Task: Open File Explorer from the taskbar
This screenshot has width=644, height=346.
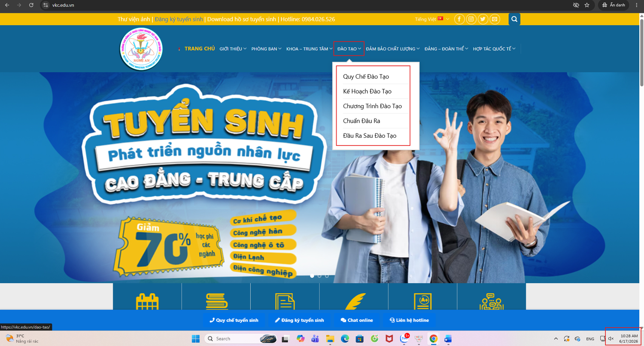Action: [x=330, y=339]
